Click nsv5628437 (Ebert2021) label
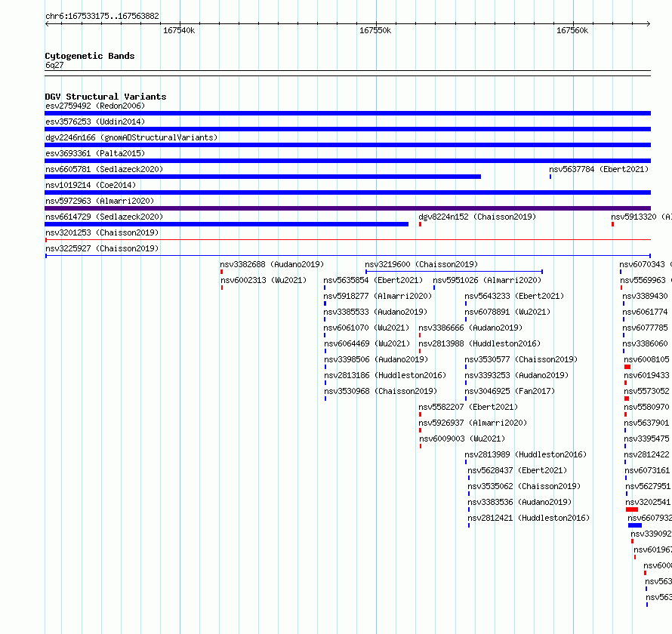Screen dimensions: 672x634 pyautogui.click(x=517, y=470)
